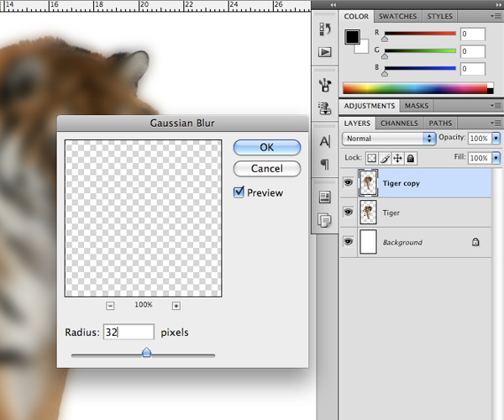Image resolution: width=504 pixels, height=420 pixels.
Task: Expand the dock with right double-arrow
Action: click(498, 5)
